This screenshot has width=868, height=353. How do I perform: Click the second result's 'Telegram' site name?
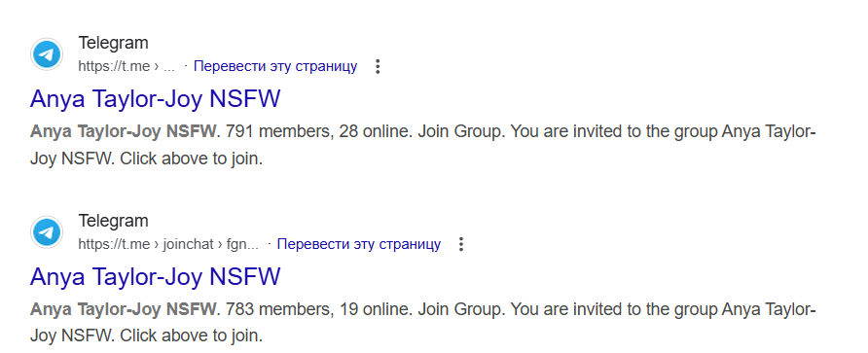[114, 221]
